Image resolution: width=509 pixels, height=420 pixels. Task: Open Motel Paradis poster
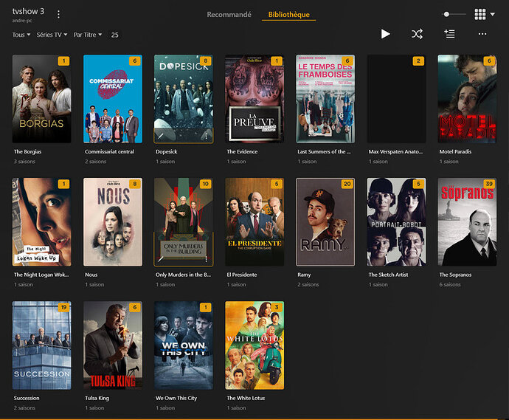tap(467, 99)
